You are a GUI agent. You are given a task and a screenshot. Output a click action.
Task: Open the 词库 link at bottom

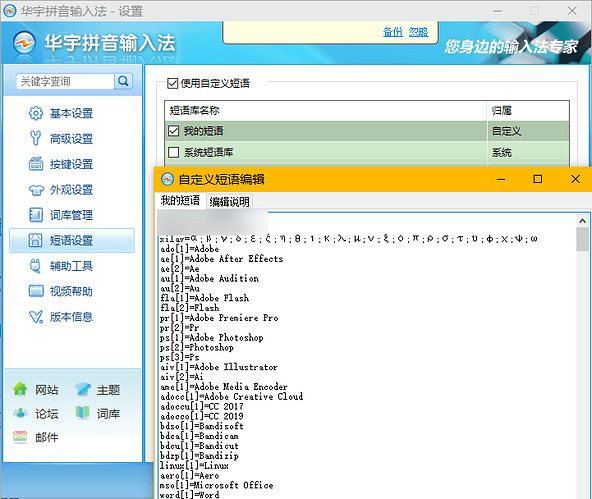click(x=108, y=414)
